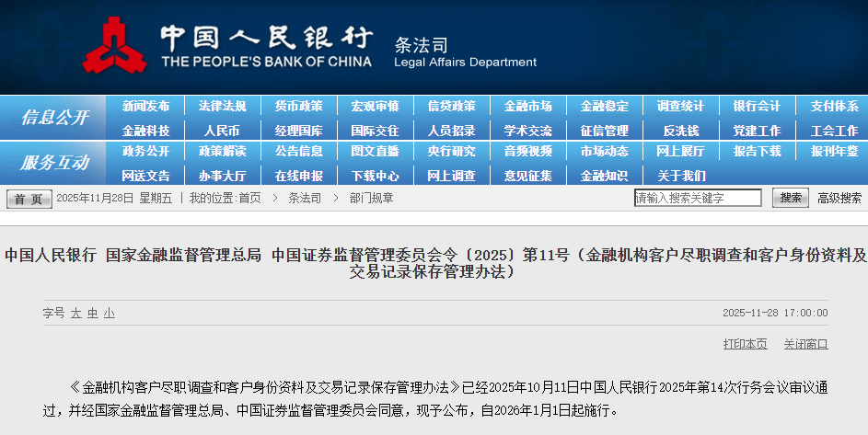868x435 pixels.
Task: Select 市场动态 in service menu
Action: tap(604, 151)
